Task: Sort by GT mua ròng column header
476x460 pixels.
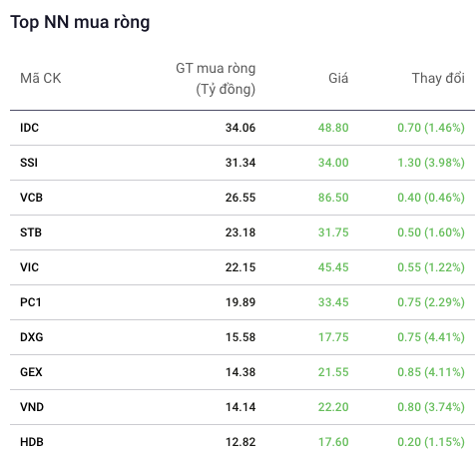Action: [x=216, y=79]
